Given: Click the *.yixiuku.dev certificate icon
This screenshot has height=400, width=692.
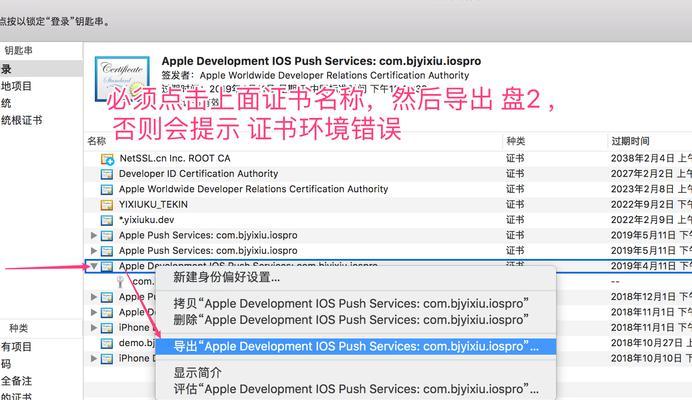Looking at the screenshot, I should (106, 220).
